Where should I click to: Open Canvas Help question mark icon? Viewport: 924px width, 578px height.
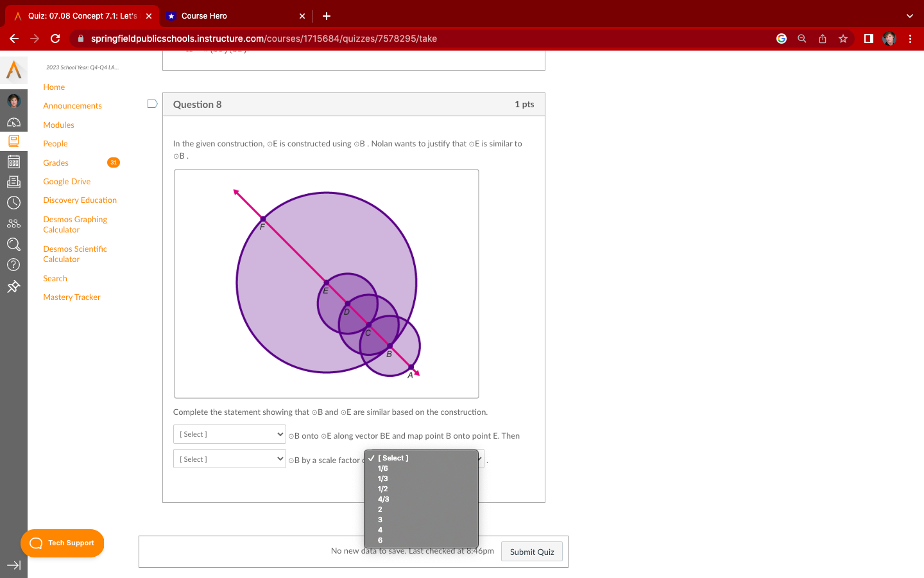tap(13, 265)
